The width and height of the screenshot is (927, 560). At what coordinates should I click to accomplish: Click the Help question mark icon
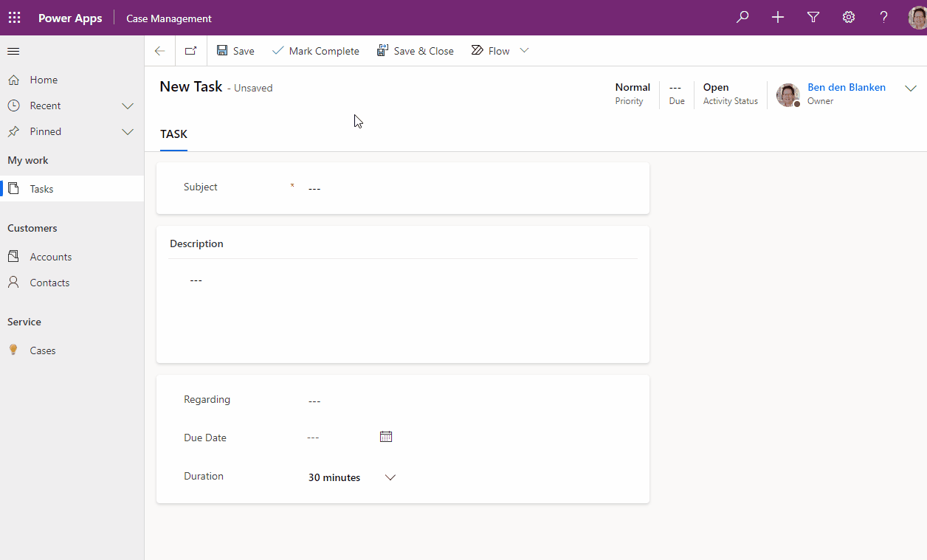pos(883,17)
